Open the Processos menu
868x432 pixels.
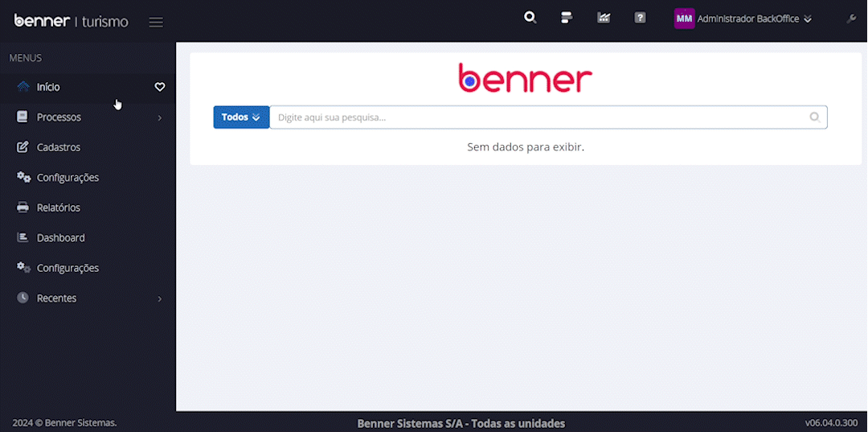[x=88, y=117]
